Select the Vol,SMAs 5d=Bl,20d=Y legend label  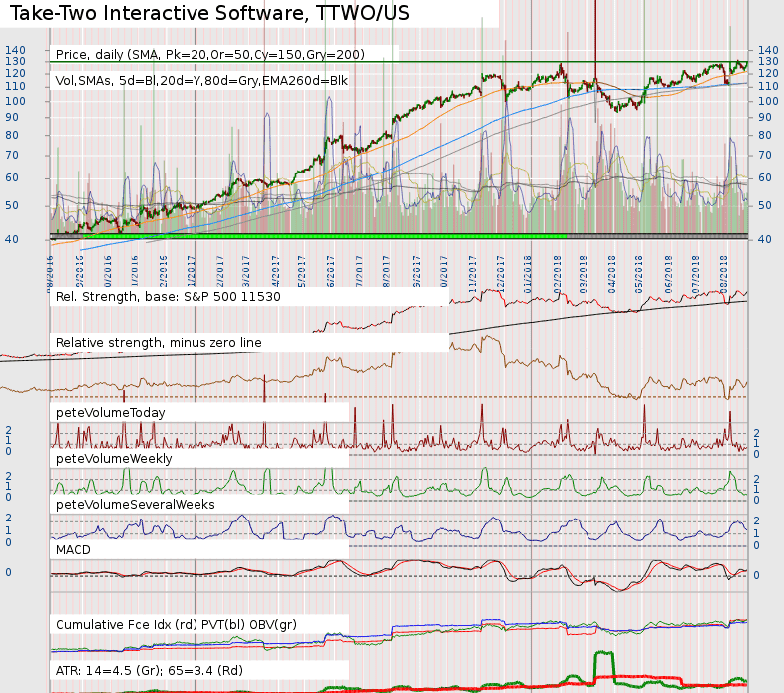pyautogui.click(x=201, y=81)
